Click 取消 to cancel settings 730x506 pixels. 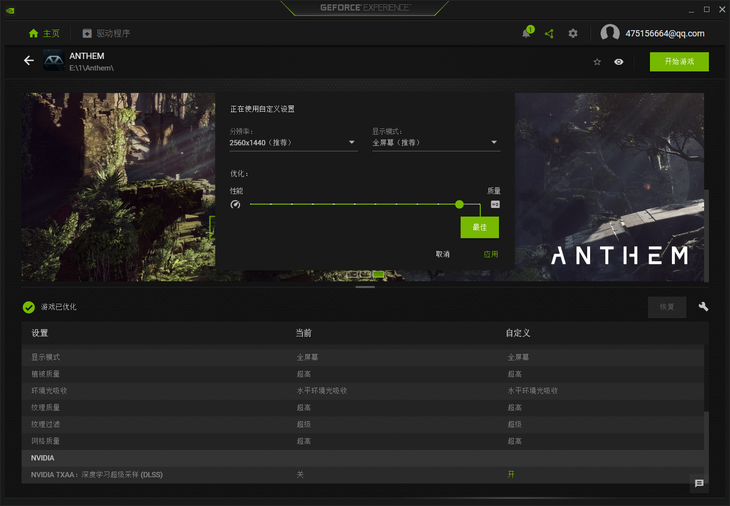(442, 254)
